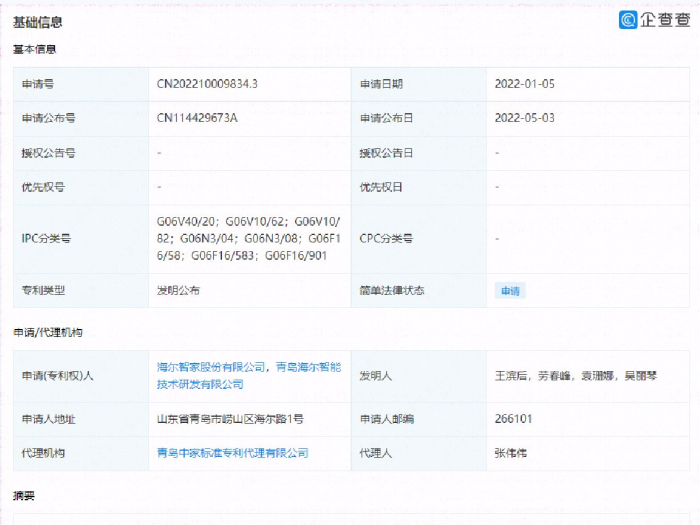Viewport: 700px width, 525px height.
Task: Click the 申请号 label cell
Action: pos(81,84)
